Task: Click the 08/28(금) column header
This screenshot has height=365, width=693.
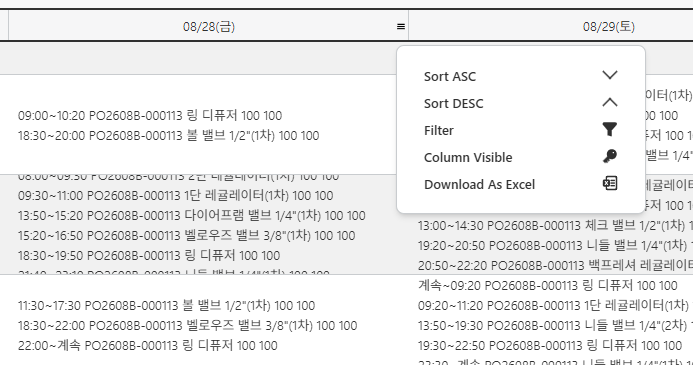Action: pos(209,27)
